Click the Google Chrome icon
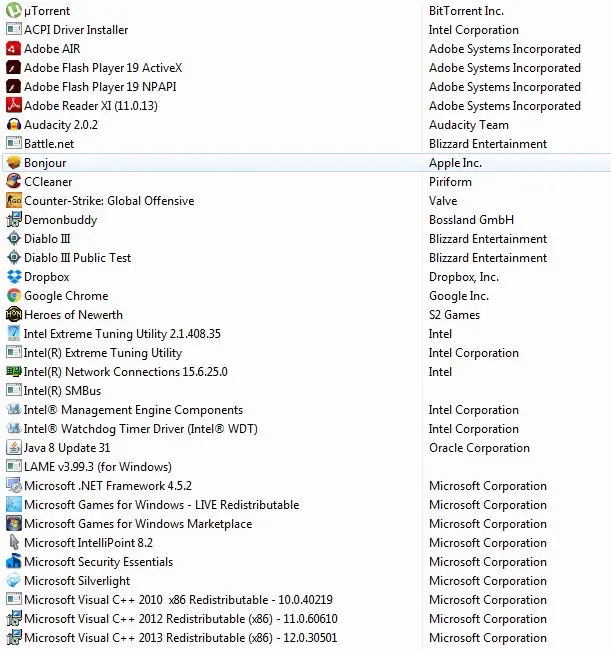Screen dimensions: 611x649 pyautogui.click(x=14, y=296)
